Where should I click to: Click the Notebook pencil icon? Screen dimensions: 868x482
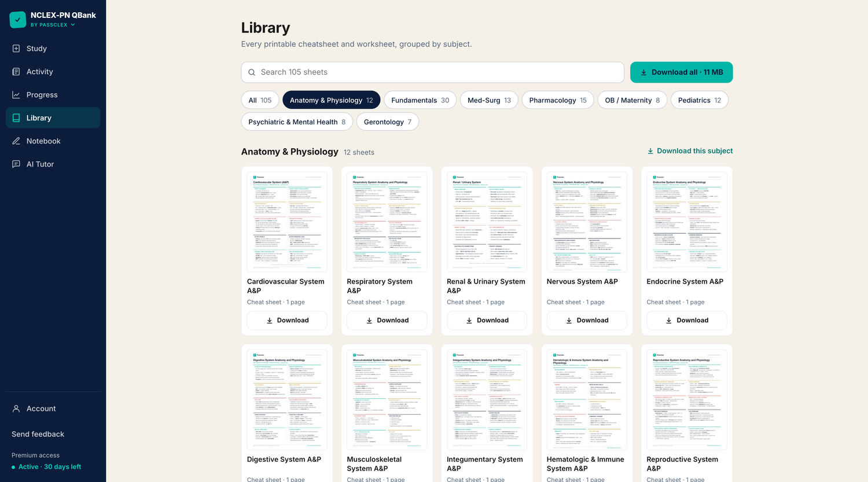coord(16,141)
